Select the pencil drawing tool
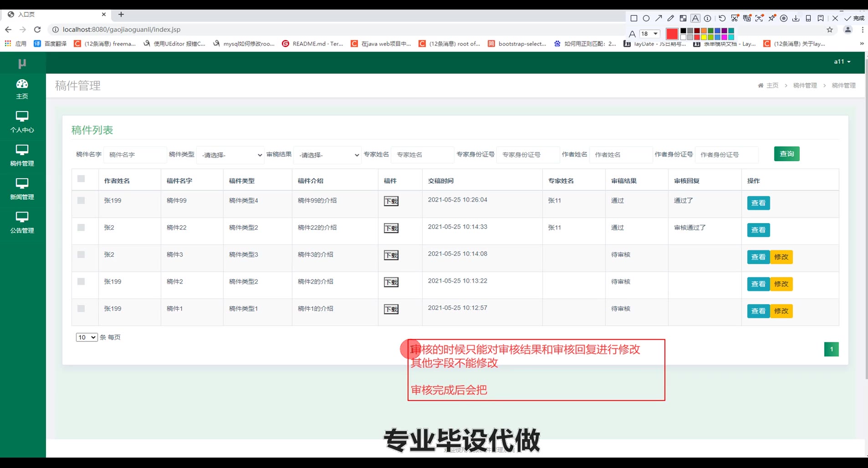868x468 pixels. [671, 18]
